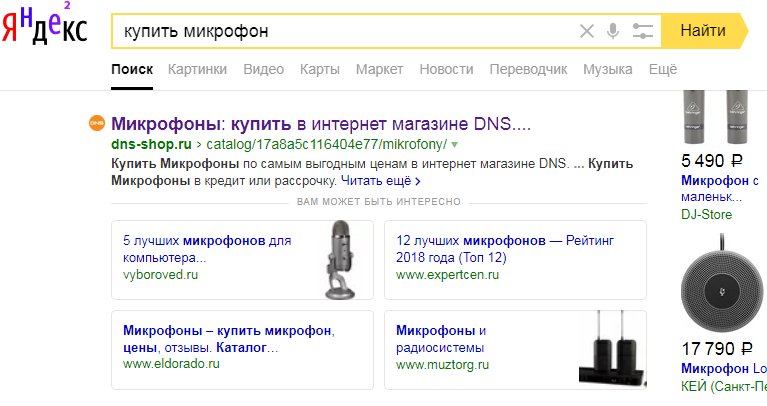Open Микрофон с маленьк... product link
The image size is (767, 406).
click(720, 189)
